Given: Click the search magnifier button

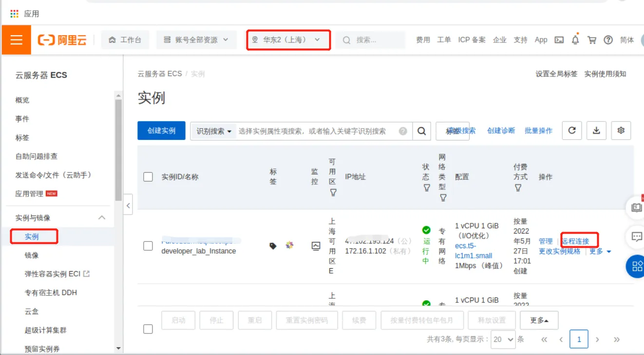Looking at the screenshot, I should tap(422, 131).
